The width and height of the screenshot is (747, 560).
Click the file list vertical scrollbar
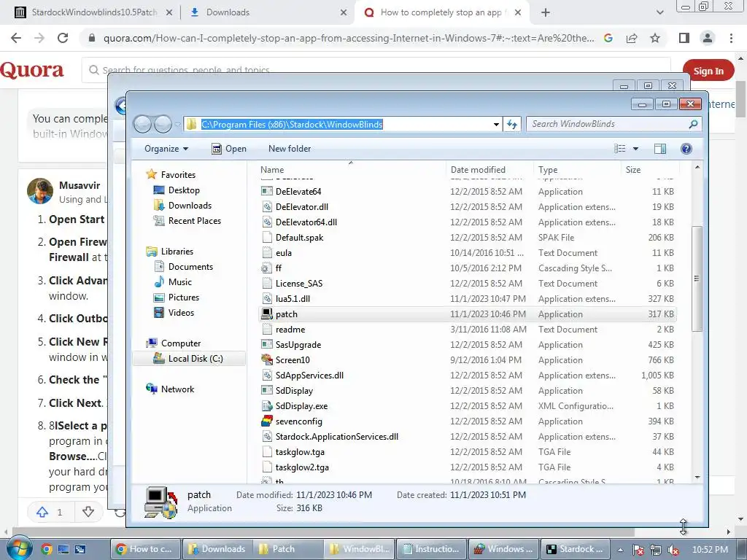[697, 279]
